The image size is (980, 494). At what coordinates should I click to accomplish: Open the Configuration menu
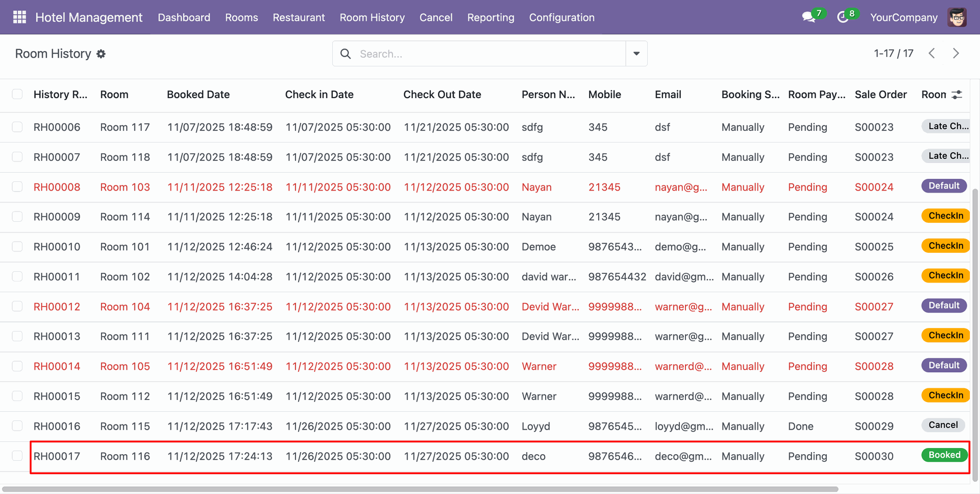(561, 17)
